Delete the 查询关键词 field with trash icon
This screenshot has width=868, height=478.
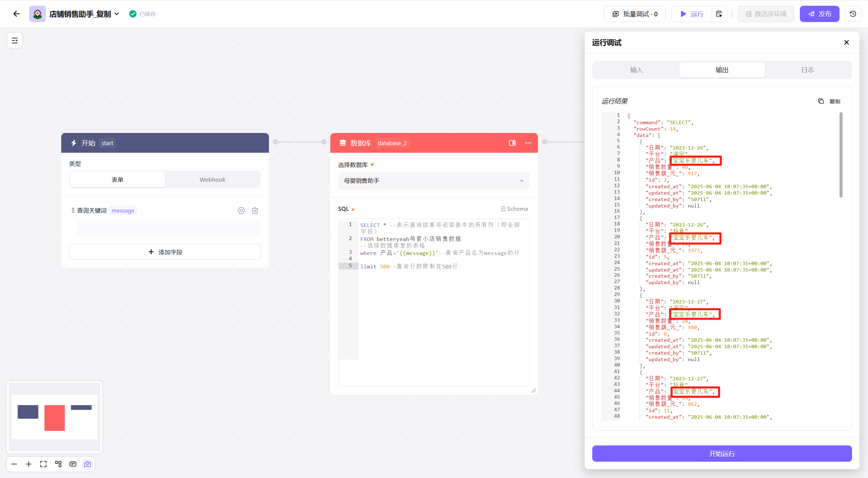coord(255,211)
